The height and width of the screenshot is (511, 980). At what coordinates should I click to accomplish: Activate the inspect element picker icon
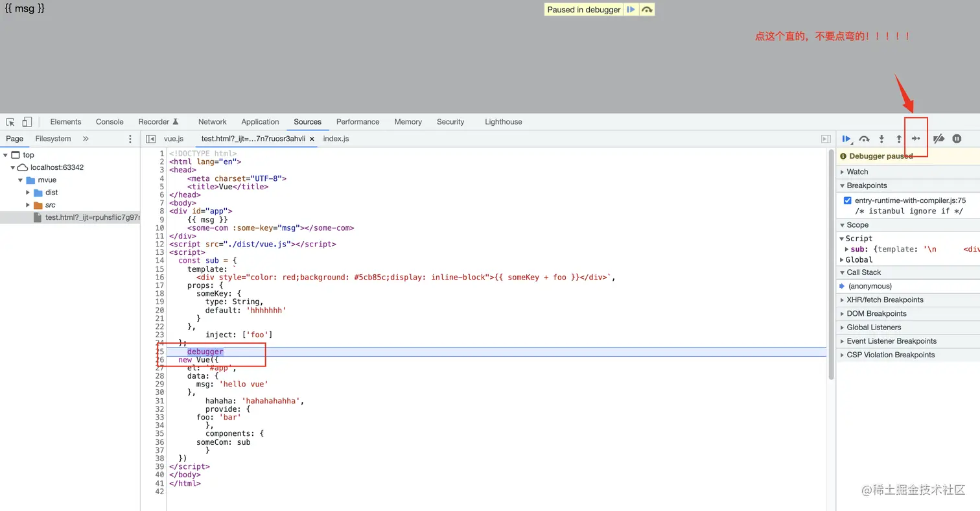(x=10, y=122)
